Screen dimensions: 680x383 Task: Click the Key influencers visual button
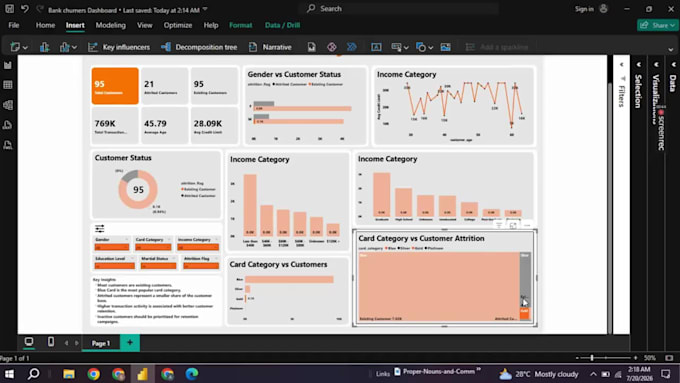119,47
